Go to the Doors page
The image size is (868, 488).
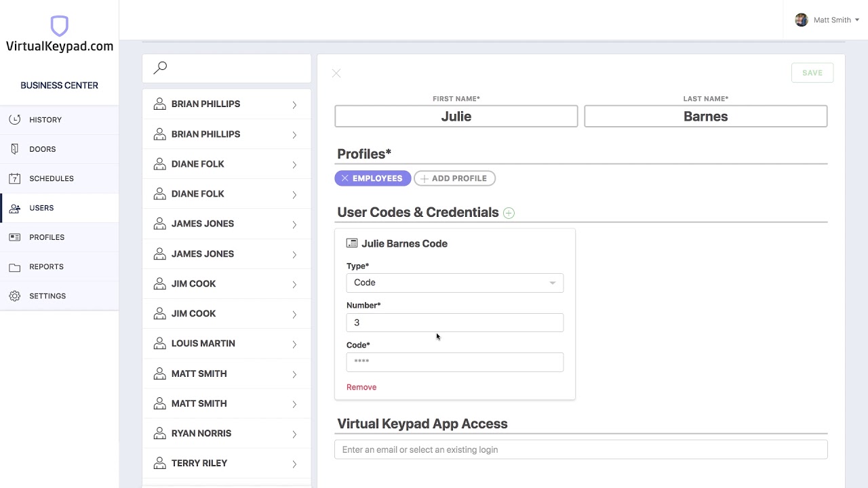coord(42,149)
